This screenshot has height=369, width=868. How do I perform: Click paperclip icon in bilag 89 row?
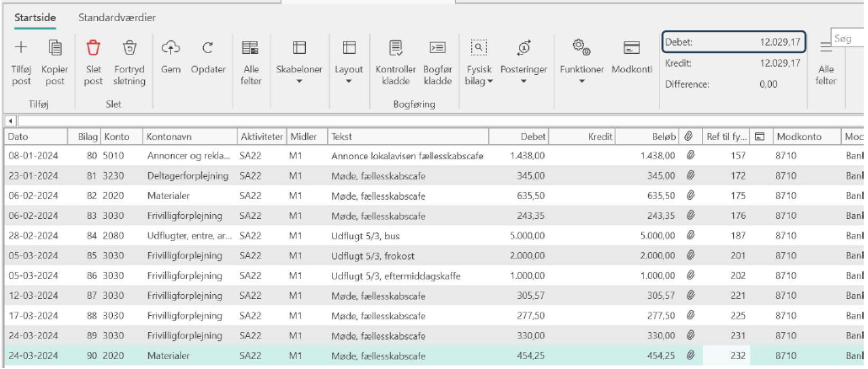pyautogui.click(x=690, y=335)
